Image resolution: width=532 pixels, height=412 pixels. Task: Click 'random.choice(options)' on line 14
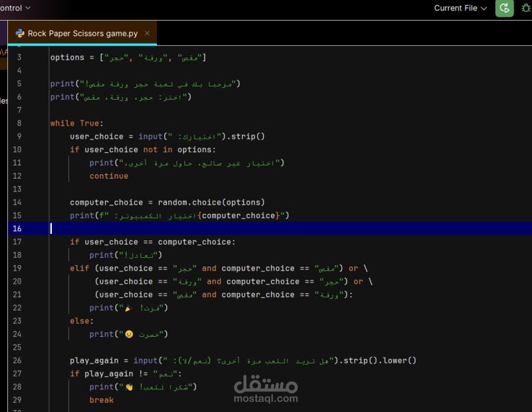pos(211,203)
